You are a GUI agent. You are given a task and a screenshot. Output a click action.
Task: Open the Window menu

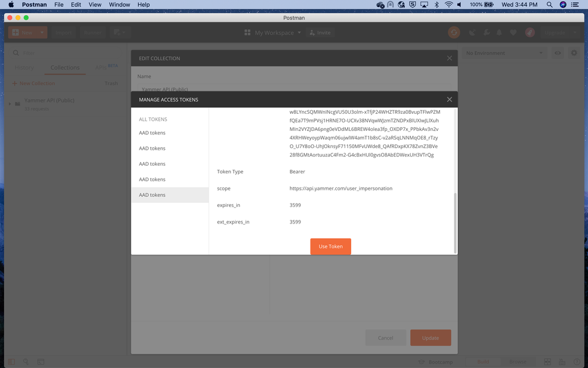[x=119, y=5]
